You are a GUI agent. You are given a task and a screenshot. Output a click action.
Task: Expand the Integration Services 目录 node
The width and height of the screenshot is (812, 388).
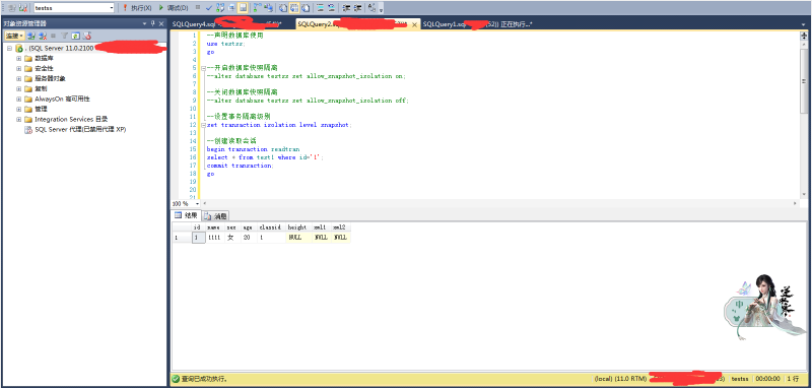click(x=19, y=119)
